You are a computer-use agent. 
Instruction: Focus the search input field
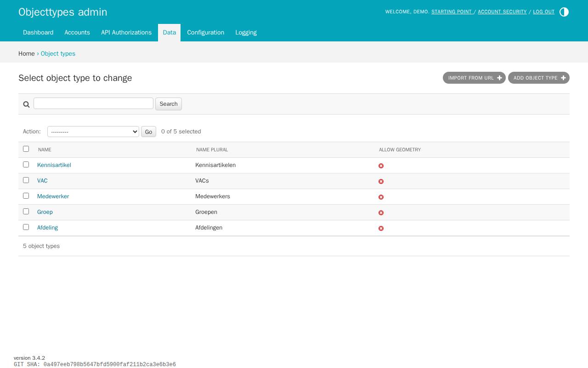(x=93, y=103)
